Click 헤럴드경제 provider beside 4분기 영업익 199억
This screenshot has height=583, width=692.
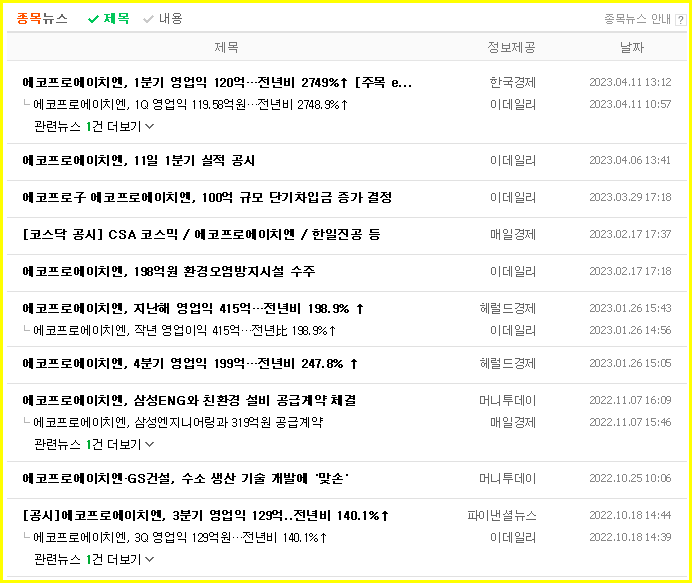tap(508, 364)
